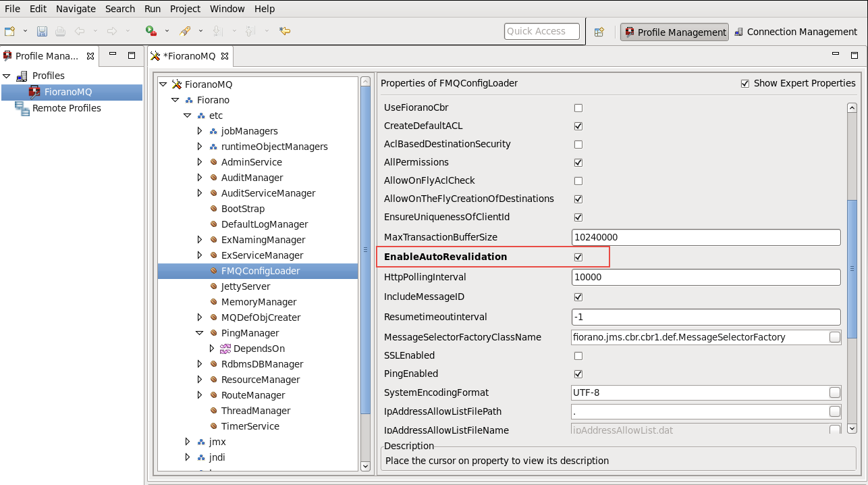Click the Forward navigation arrow icon
Image resolution: width=868 pixels, height=485 pixels.
[x=111, y=31]
